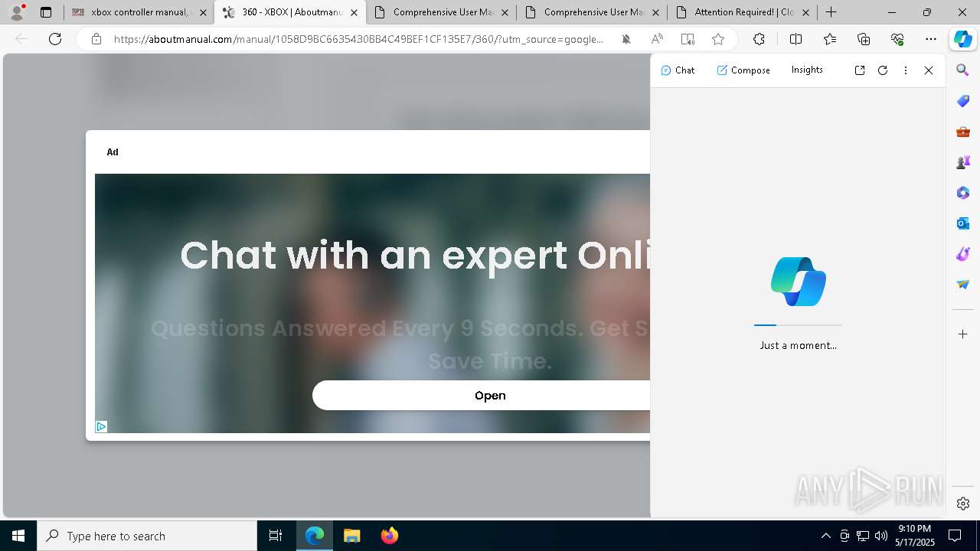The image size is (980, 551).
Task: Switch to the Compose tab
Action: 743,70
